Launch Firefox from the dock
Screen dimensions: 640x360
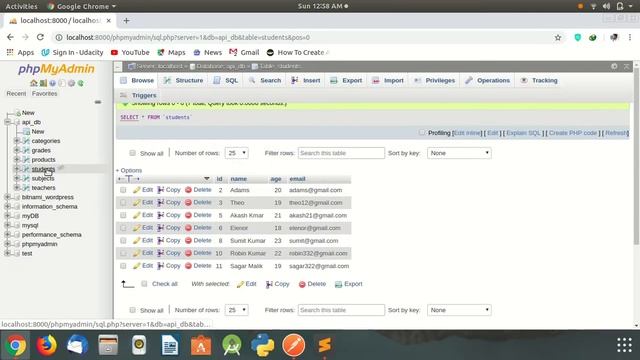pos(47,345)
